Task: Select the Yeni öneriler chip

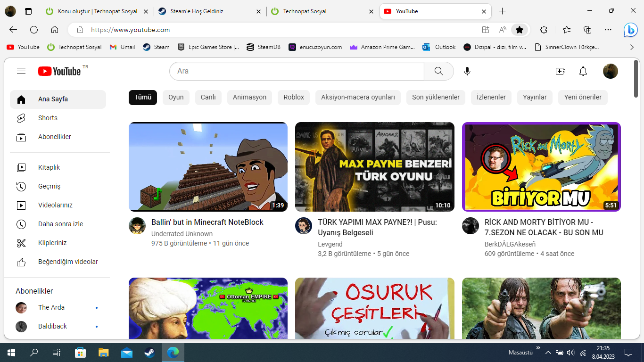Action: coord(583,98)
